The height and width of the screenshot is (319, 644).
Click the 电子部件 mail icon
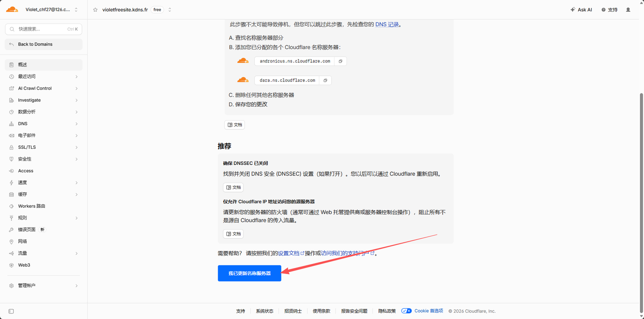pyautogui.click(x=11, y=136)
